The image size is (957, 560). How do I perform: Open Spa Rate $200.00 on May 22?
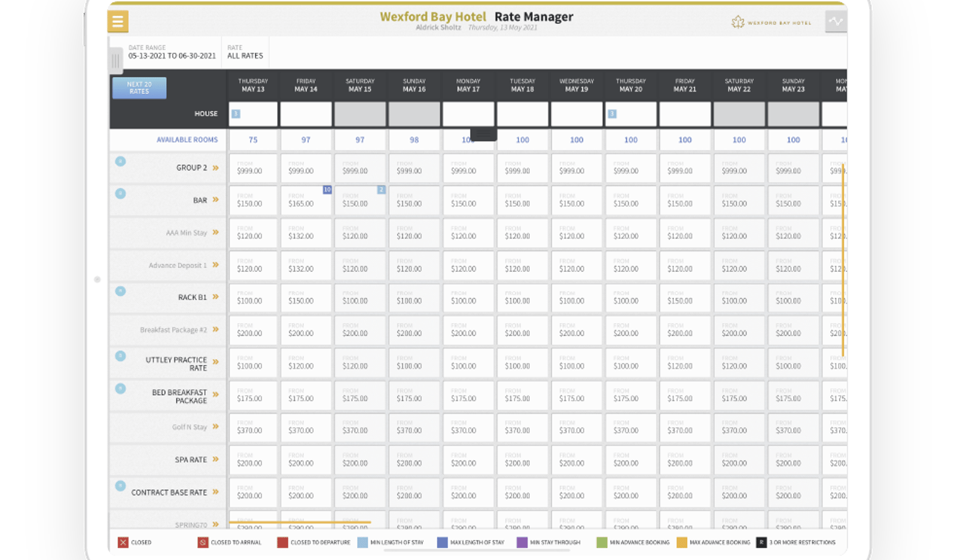click(x=739, y=460)
